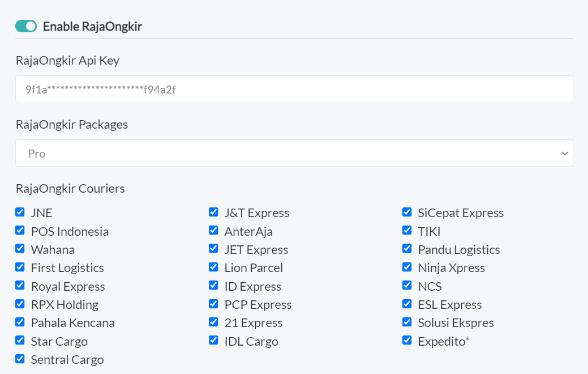Disable the Wahana courier option
Viewport: 588px width, 374px height.
pos(20,249)
